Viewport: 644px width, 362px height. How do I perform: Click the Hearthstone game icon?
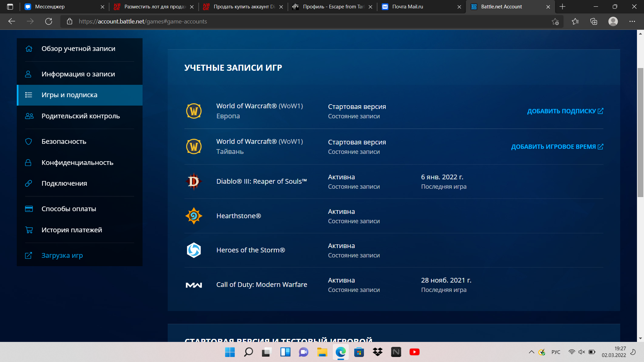[x=194, y=216]
